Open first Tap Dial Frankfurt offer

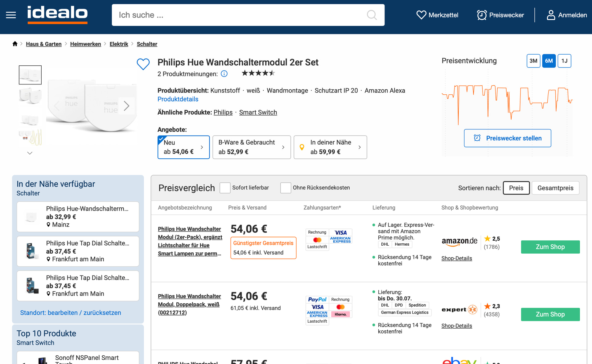tap(78, 251)
